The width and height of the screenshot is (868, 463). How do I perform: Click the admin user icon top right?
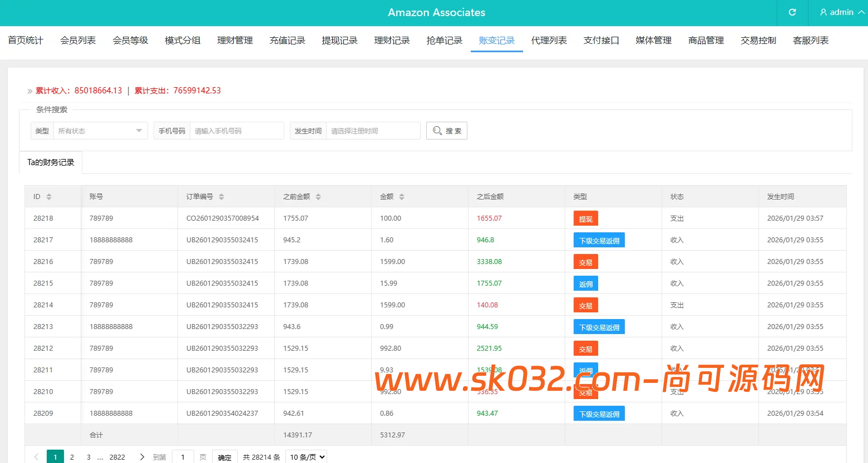tap(822, 12)
